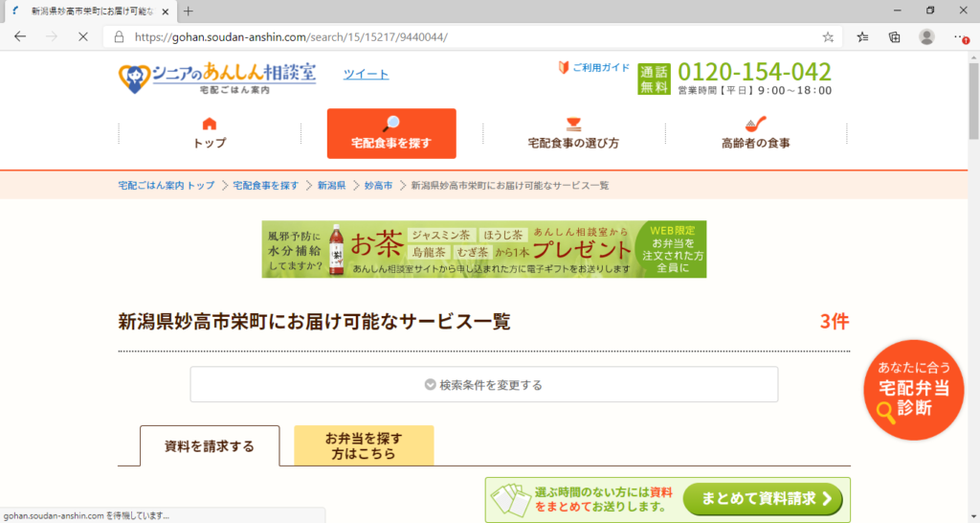Click the spoon icon above 高齢者の食事
The image size is (980, 523).
(x=755, y=124)
